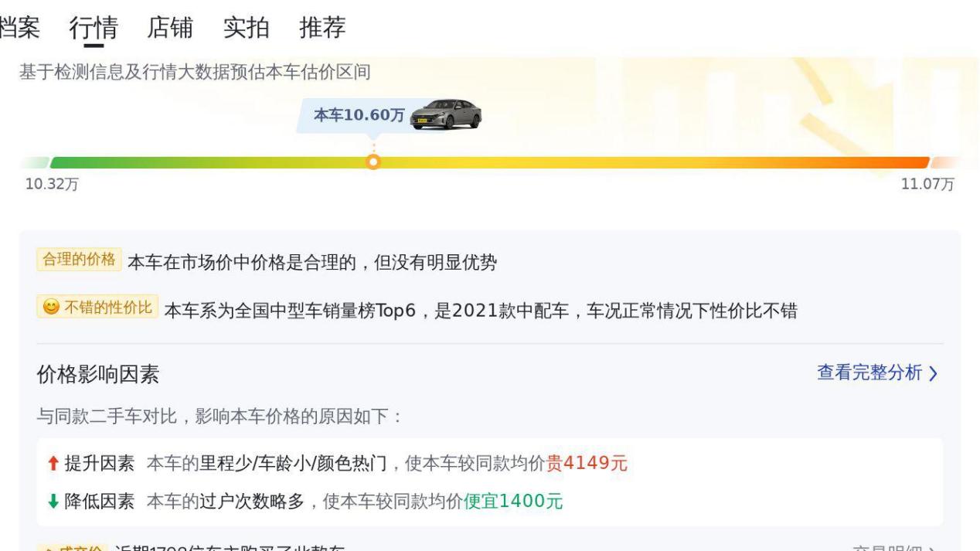Click the 合理的价格 tag
The image size is (980, 551).
[x=79, y=260]
